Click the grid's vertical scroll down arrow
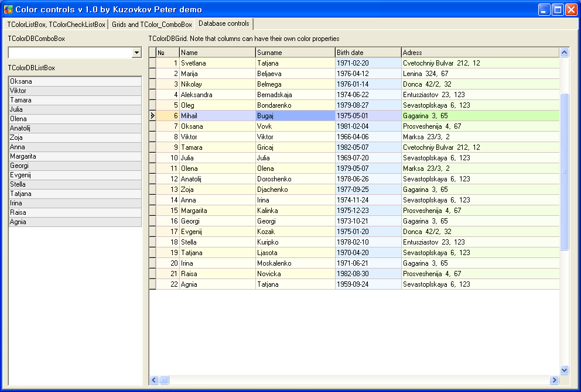Screen dimensions: 581x392 coord(565,370)
